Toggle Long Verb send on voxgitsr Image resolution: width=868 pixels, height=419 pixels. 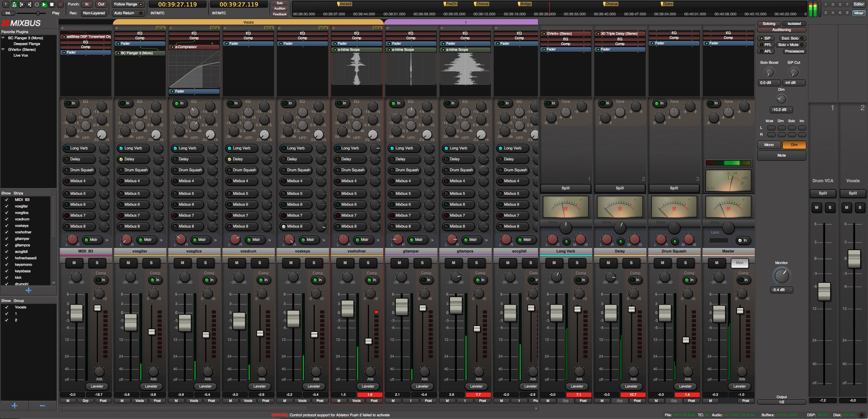(x=133, y=148)
